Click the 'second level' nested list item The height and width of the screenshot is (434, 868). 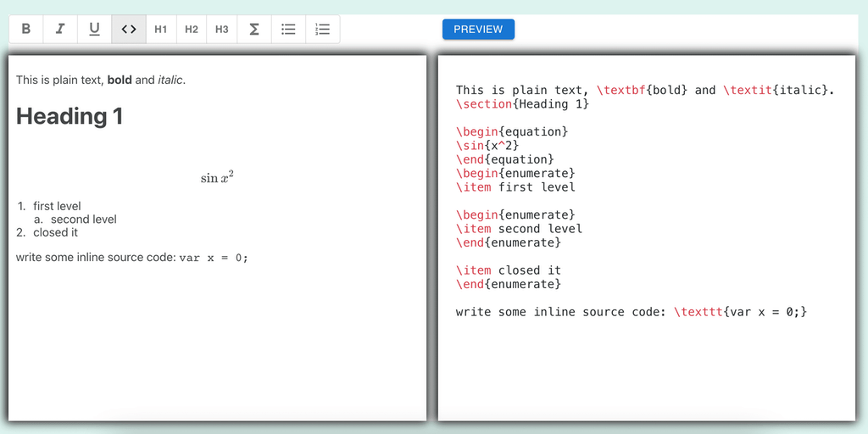[x=83, y=220]
